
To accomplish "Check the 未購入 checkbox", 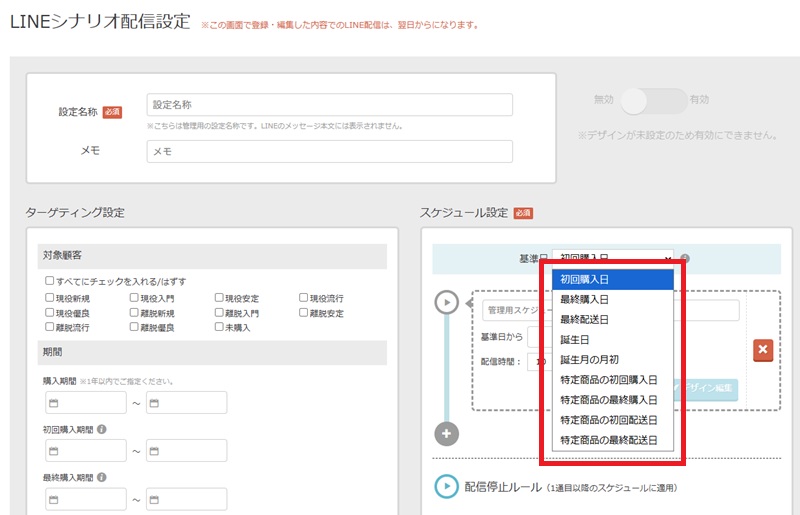I will click(219, 326).
